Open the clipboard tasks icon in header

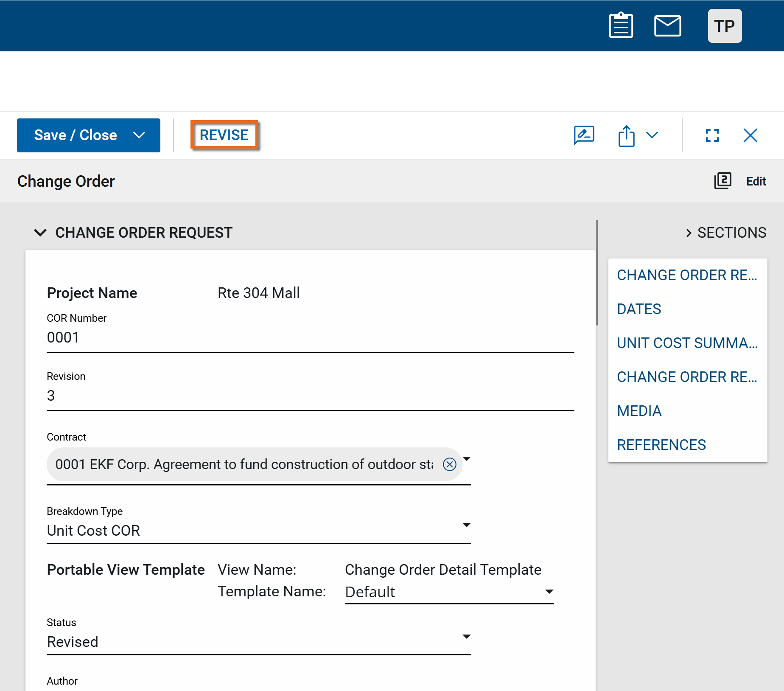coord(621,26)
